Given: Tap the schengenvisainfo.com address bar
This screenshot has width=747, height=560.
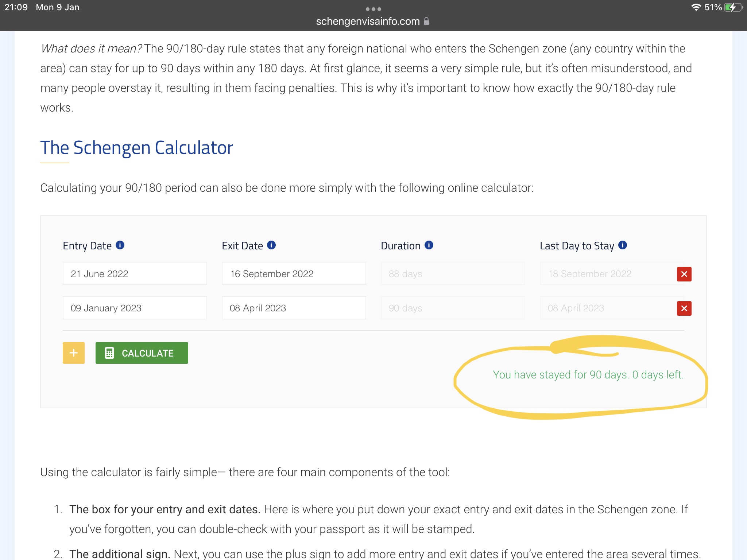Looking at the screenshot, I should pos(368,22).
